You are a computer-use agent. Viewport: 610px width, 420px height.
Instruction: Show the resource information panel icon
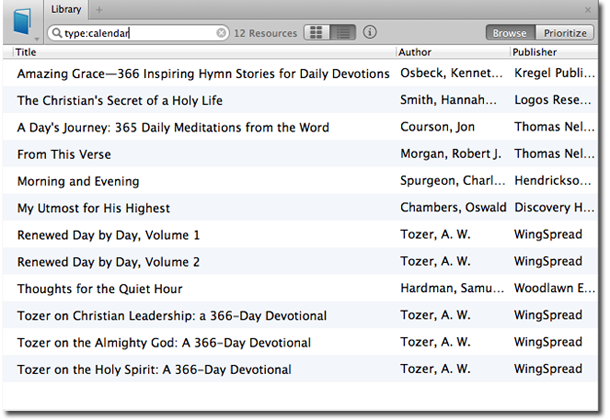click(x=370, y=32)
